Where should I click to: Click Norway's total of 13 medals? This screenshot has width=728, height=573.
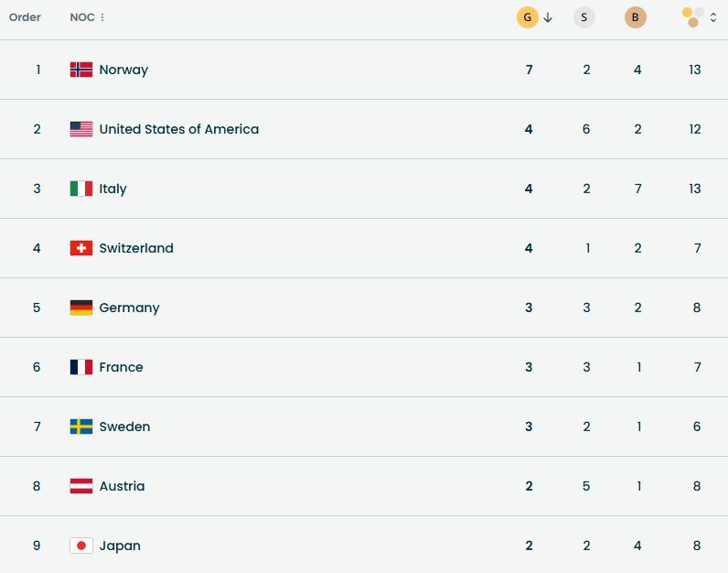point(695,70)
